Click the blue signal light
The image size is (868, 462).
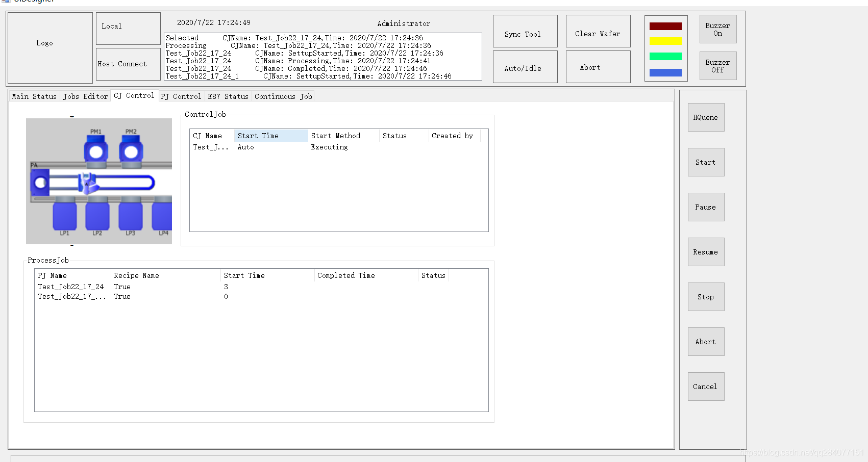click(665, 72)
